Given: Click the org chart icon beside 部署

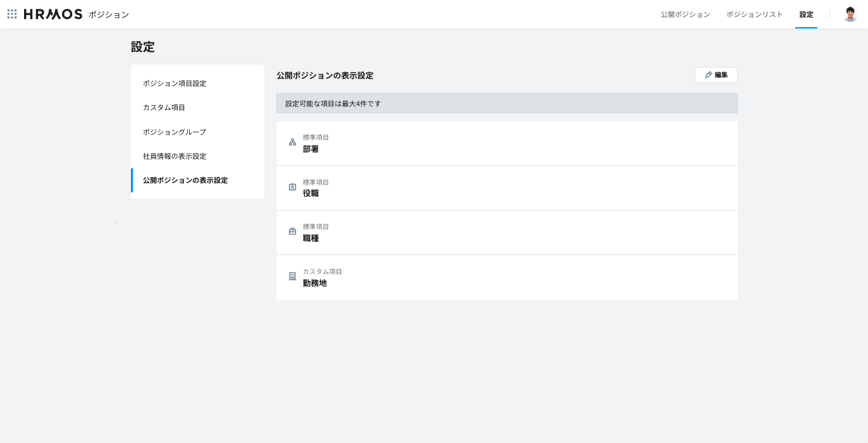Looking at the screenshot, I should pos(292,142).
